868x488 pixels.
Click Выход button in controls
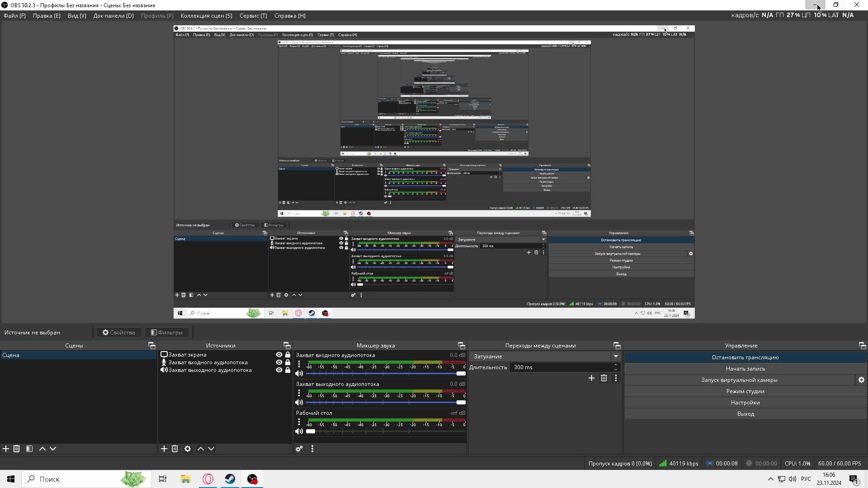coord(745,414)
